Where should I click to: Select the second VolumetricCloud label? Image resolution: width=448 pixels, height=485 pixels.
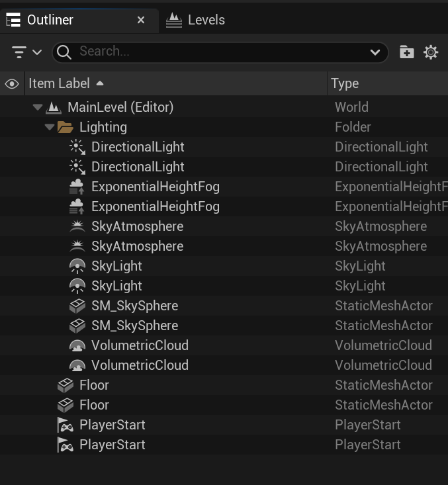140,365
